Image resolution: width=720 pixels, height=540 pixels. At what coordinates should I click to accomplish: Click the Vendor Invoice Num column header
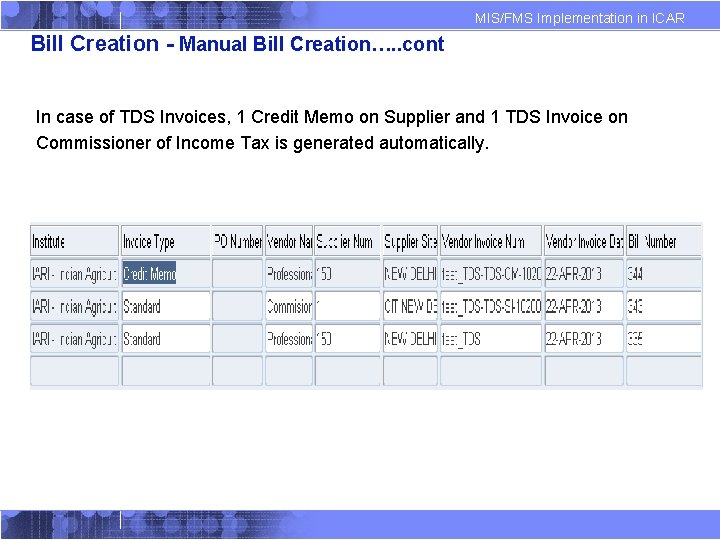[491, 241]
